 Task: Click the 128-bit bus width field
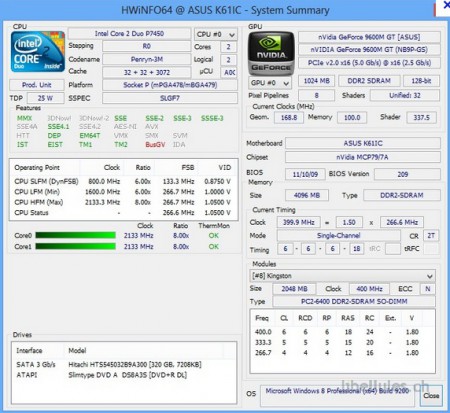[421, 81]
